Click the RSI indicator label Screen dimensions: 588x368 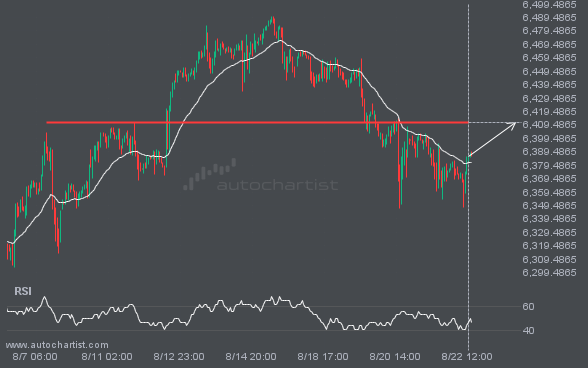(x=23, y=291)
